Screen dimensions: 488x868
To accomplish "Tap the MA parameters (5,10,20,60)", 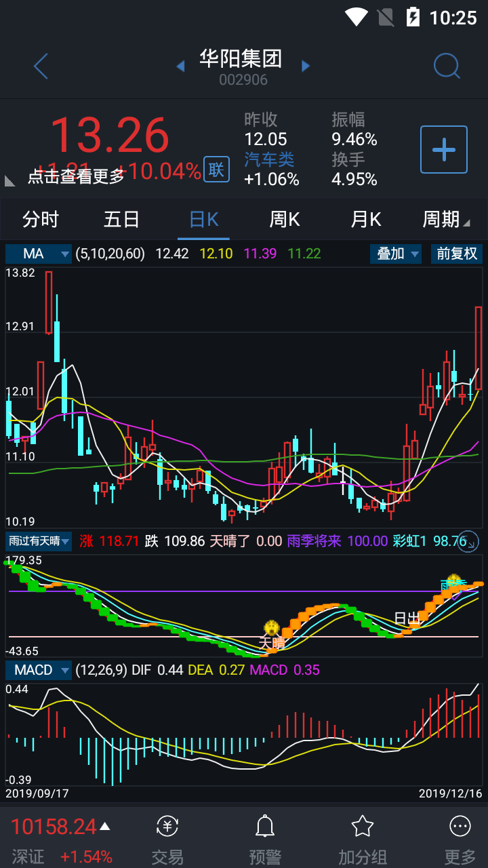I will (110, 254).
